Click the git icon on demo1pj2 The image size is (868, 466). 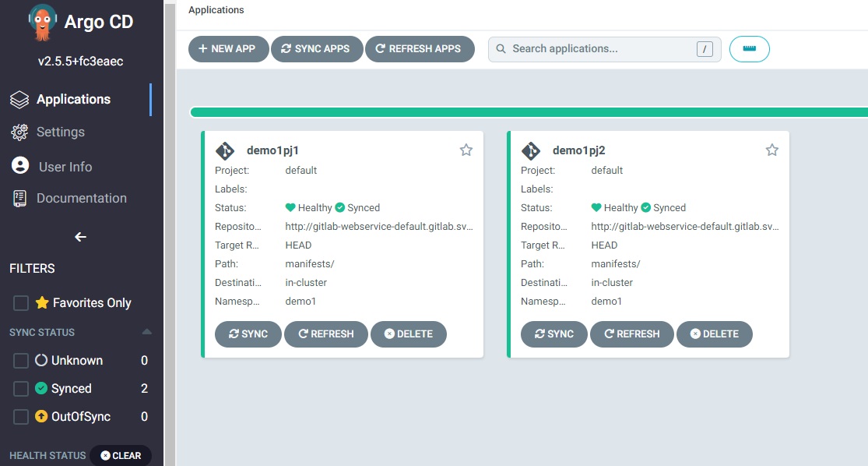coord(531,150)
